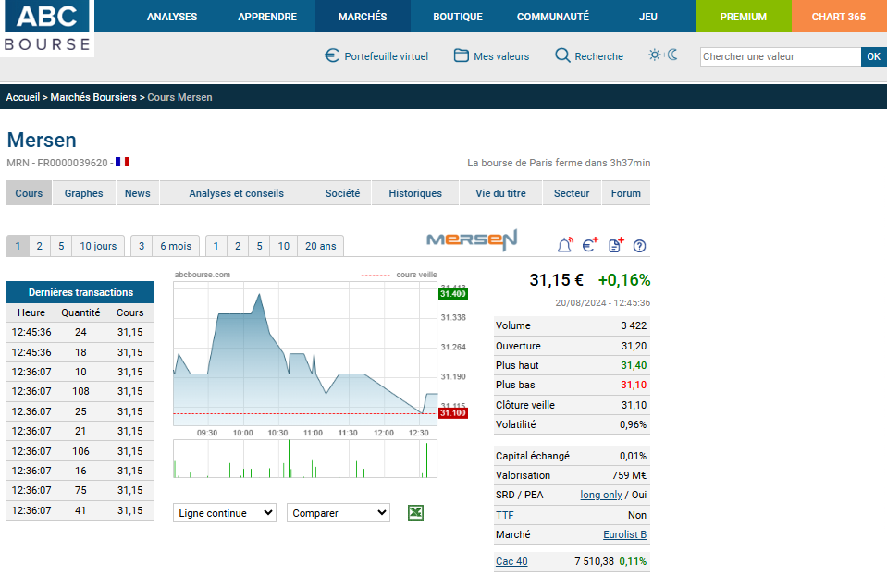This screenshot has width=887, height=588.
Task: Click the ABC Bourse logo
Action: tap(47, 28)
